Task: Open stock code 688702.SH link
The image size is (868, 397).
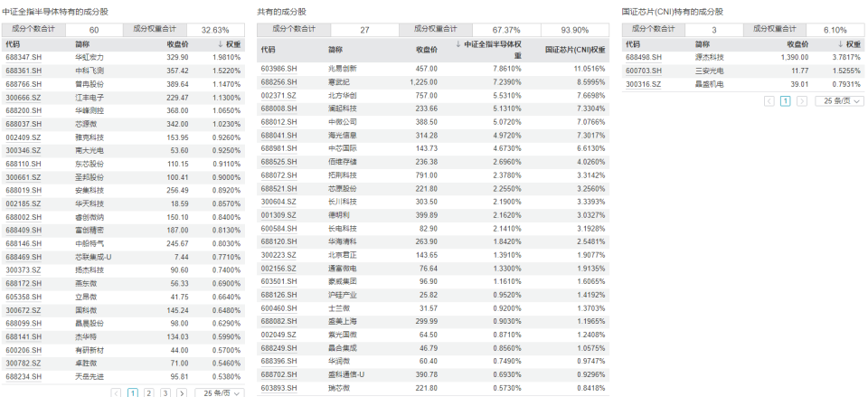Action: tap(279, 374)
